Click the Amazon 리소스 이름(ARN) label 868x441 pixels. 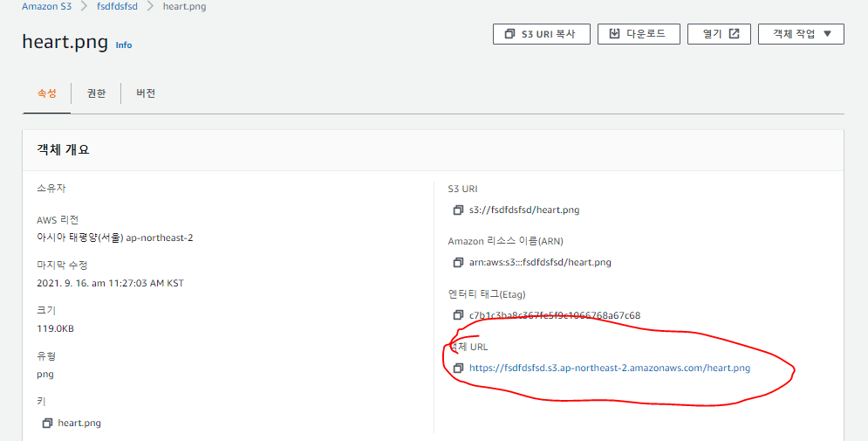[x=505, y=241]
